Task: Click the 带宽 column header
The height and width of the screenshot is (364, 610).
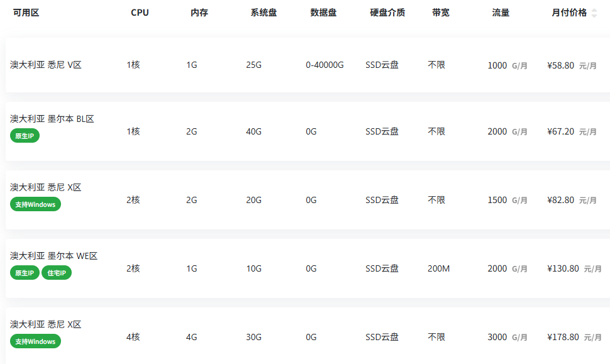Action: 441,13
